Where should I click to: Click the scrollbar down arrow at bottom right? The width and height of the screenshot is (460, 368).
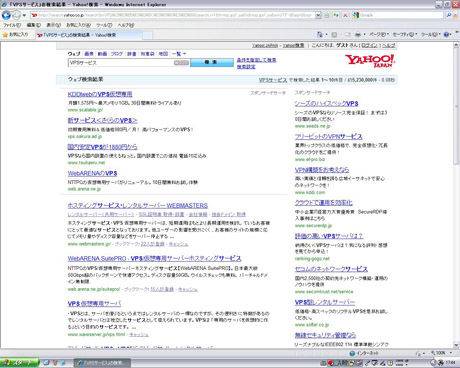click(456, 345)
